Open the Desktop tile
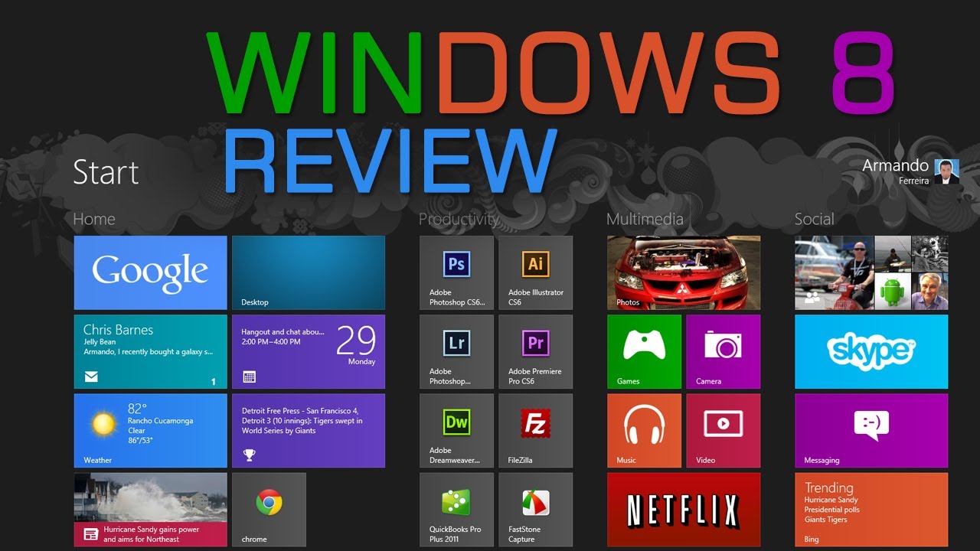This screenshot has width=980, height=551. pyautogui.click(x=309, y=272)
